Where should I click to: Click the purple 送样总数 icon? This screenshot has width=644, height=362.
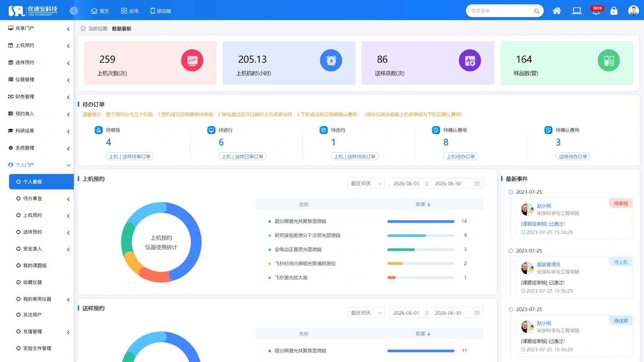click(x=470, y=60)
